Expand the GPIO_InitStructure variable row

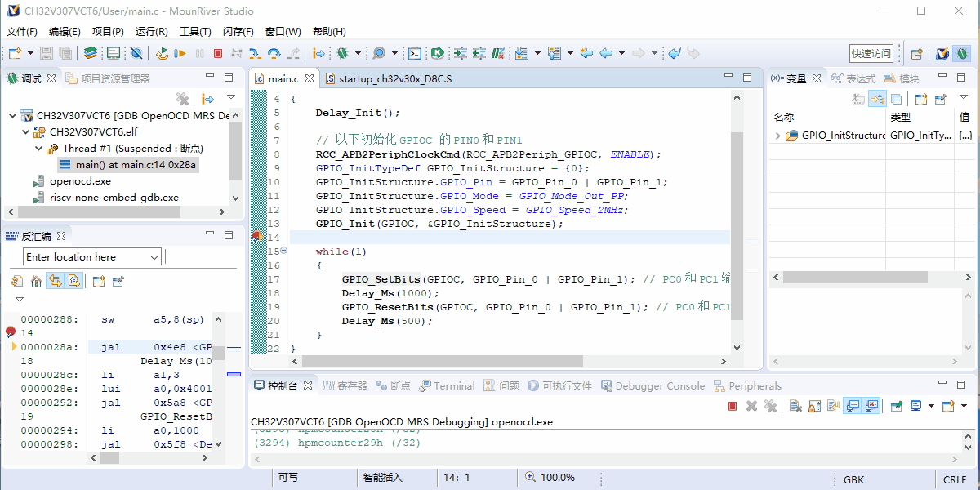777,136
